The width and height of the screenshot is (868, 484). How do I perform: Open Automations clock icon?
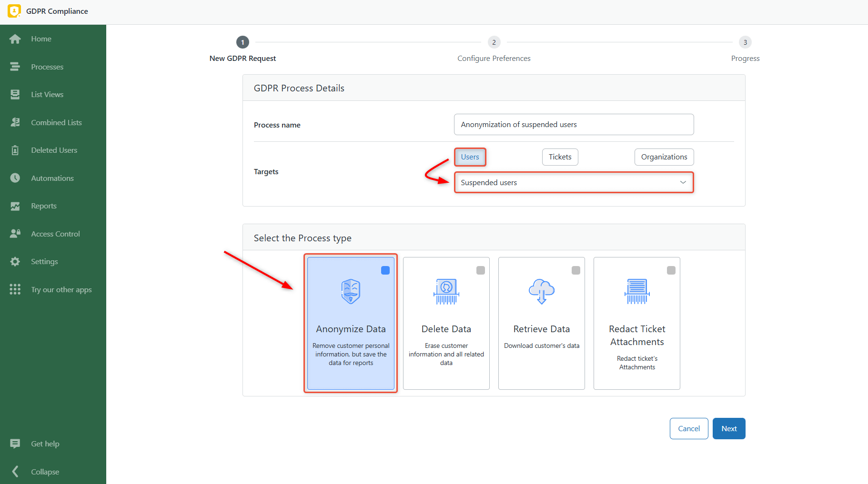coord(15,178)
